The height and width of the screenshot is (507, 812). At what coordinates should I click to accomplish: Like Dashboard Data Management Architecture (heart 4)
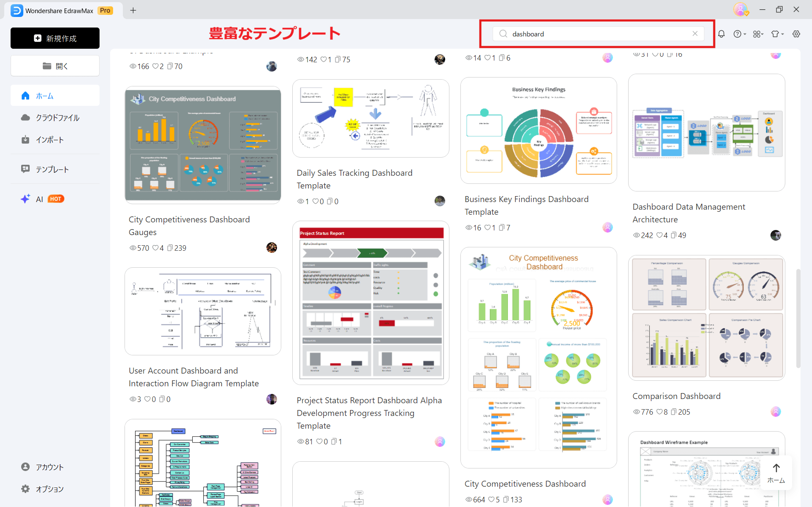(x=660, y=235)
